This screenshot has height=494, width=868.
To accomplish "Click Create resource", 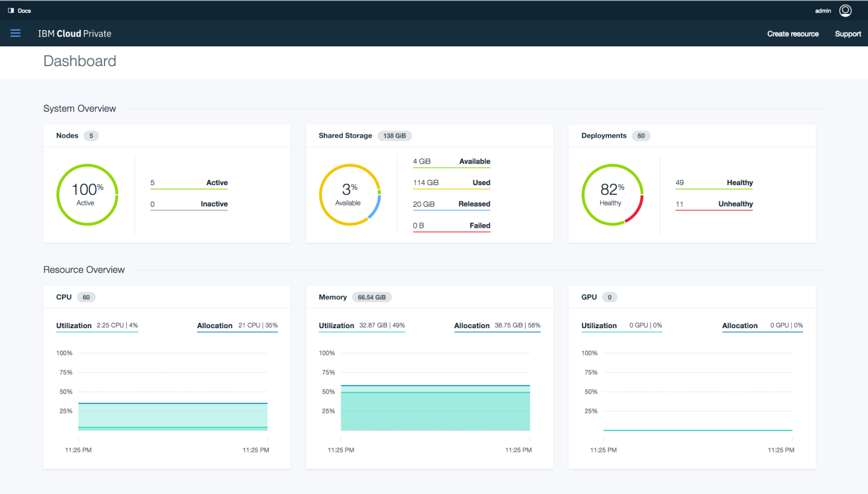I will click(793, 34).
